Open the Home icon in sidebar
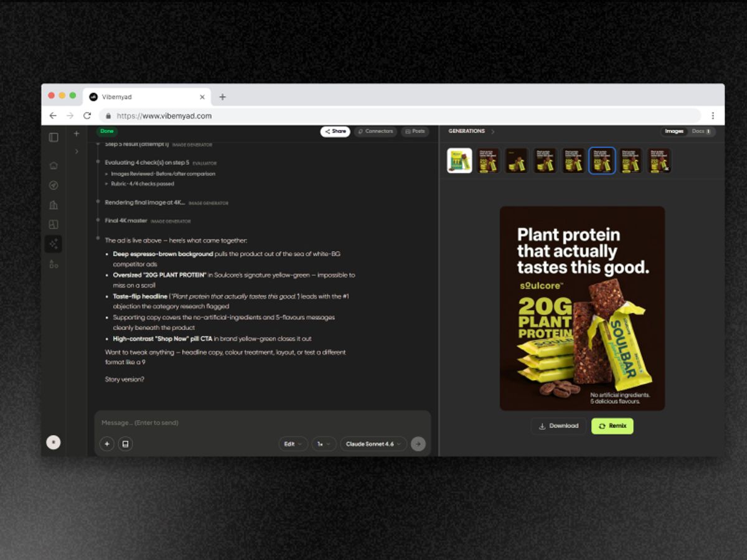The height and width of the screenshot is (560, 747). click(x=54, y=166)
